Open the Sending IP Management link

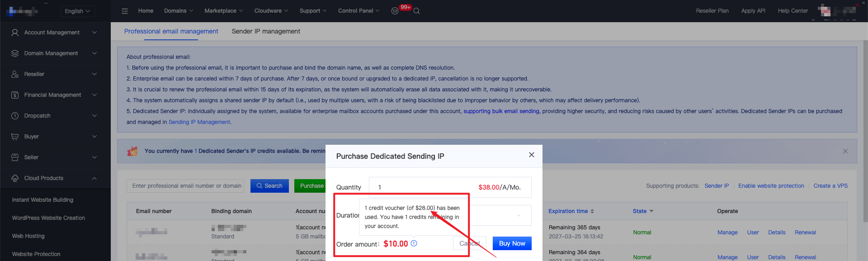point(199,122)
